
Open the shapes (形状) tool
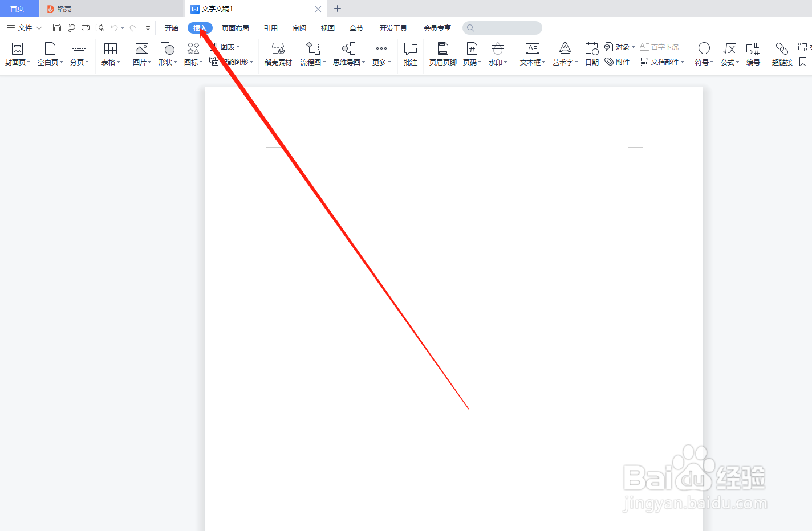(x=168, y=54)
